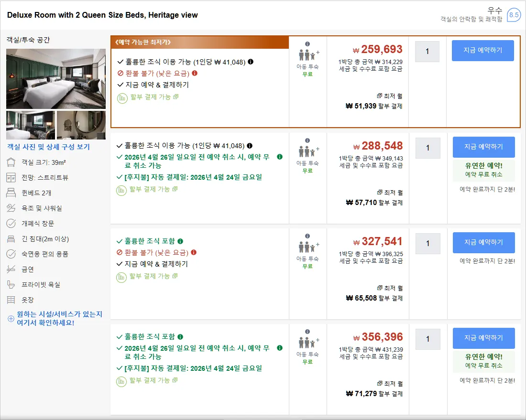This screenshot has height=420, width=526.
Task: Click red non-refundable info icon in ₩327,541 row
Action: tap(194, 252)
